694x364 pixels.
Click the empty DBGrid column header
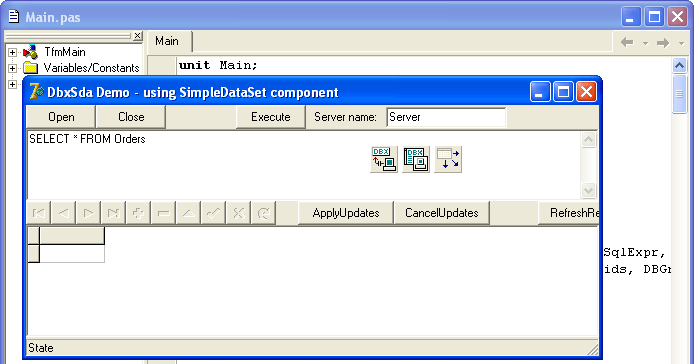click(72, 236)
